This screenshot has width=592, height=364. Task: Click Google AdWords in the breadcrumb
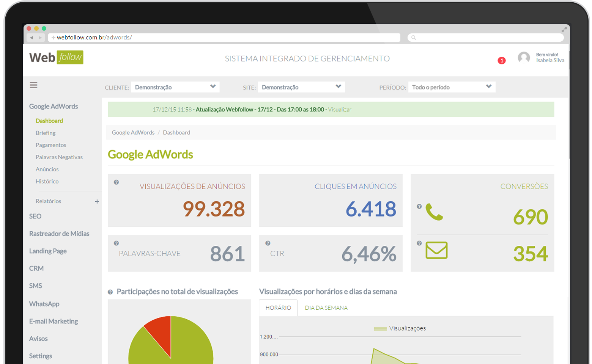[133, 132]
